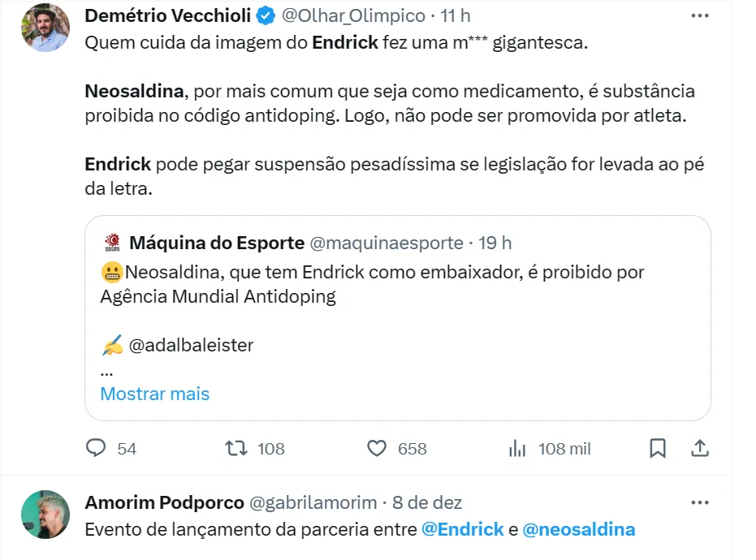Like the tweet using the heart icon

(376, 448)
